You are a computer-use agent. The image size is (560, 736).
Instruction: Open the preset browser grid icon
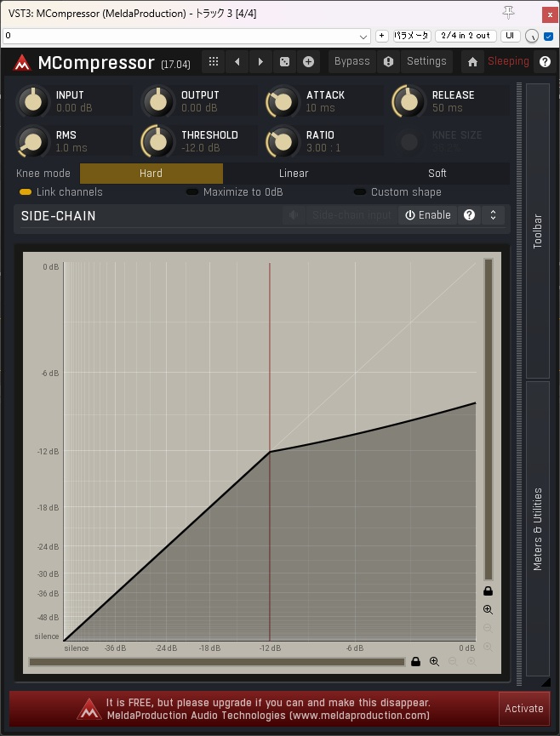(214, 62)
